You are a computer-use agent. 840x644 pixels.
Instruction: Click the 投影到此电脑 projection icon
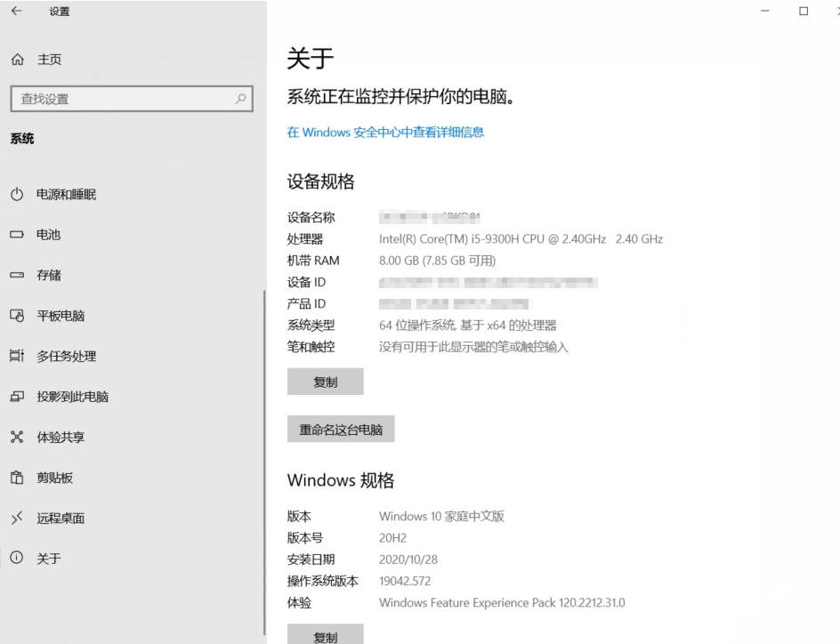[x=17, y=397]
